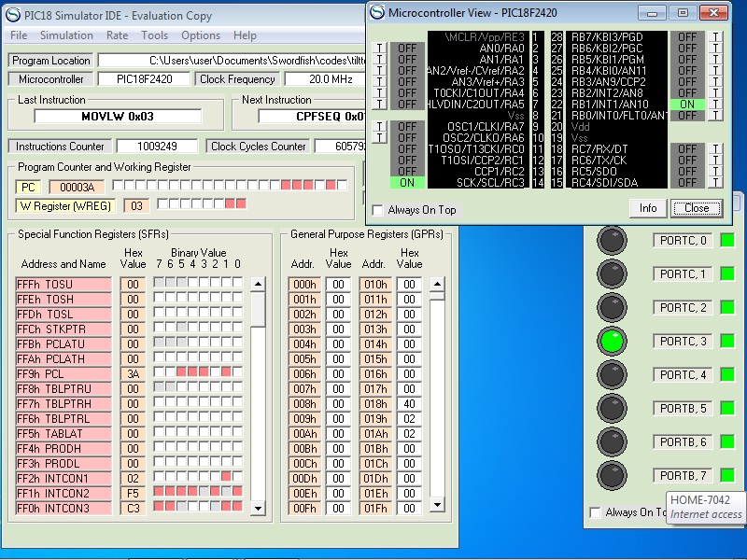Toggle the T button for pin RC7/RX/DT
Image resolution: width=747 pixels, height=560 pixels.
715,149
